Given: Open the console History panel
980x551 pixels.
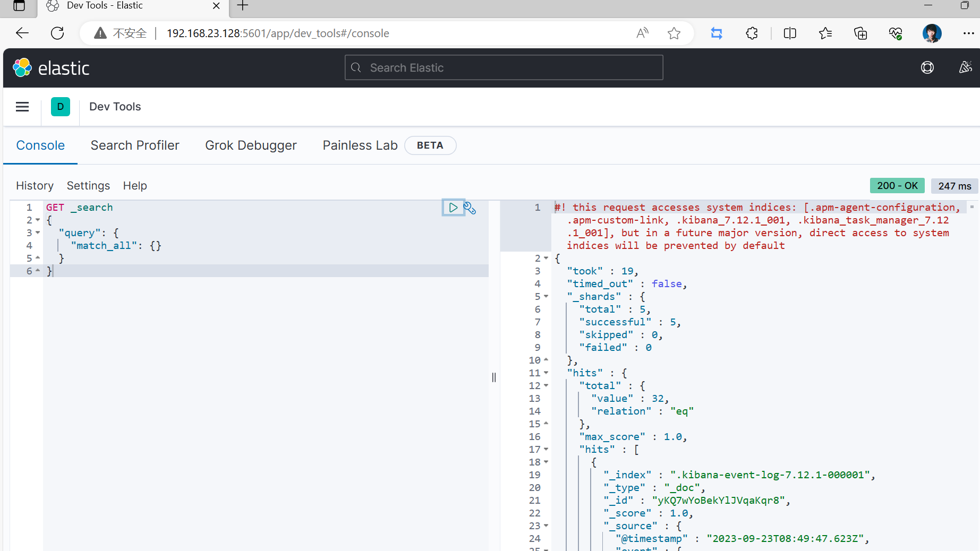Looking at the screenshot, I should pos(35,186).
